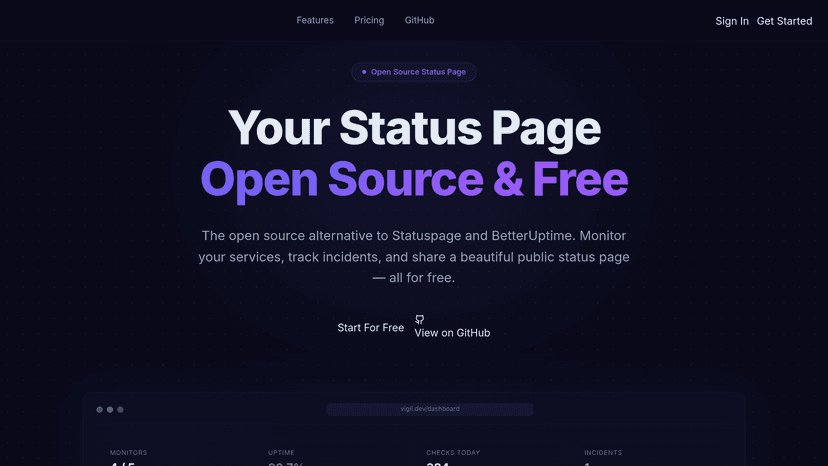Viewport: 828px width, 466px height.
Task: Click the first window dot in the dashboard preview
Action: click(x=99, y=409)
